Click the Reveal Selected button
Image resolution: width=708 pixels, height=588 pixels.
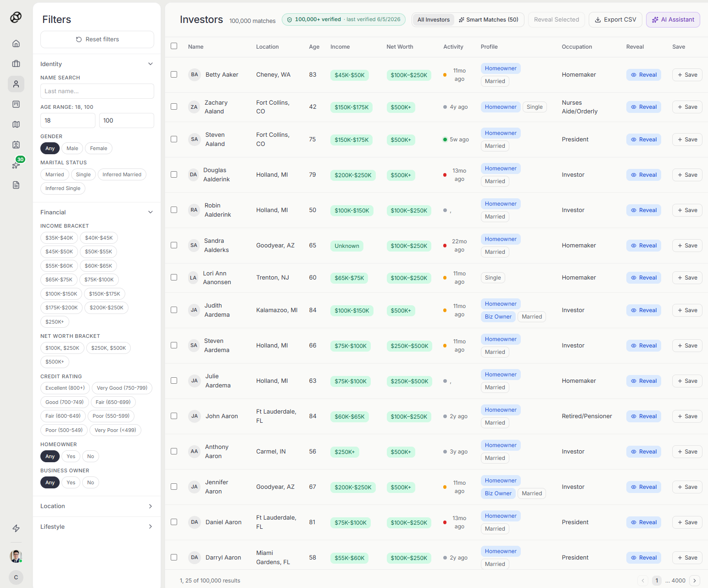click(x=557, y=20)
